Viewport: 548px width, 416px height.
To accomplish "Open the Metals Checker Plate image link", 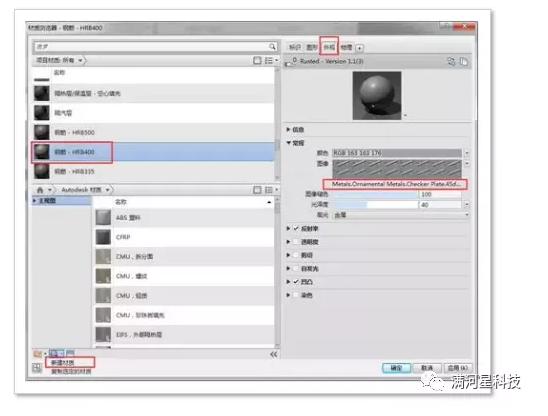I will tap(396, 184).
